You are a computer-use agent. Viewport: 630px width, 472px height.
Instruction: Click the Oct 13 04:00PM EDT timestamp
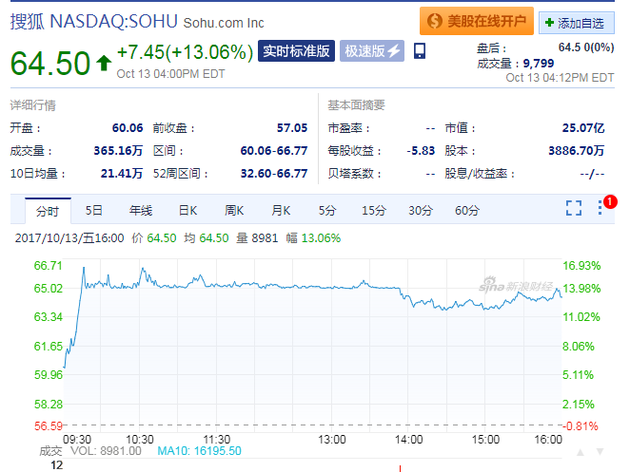click(171, 74)
